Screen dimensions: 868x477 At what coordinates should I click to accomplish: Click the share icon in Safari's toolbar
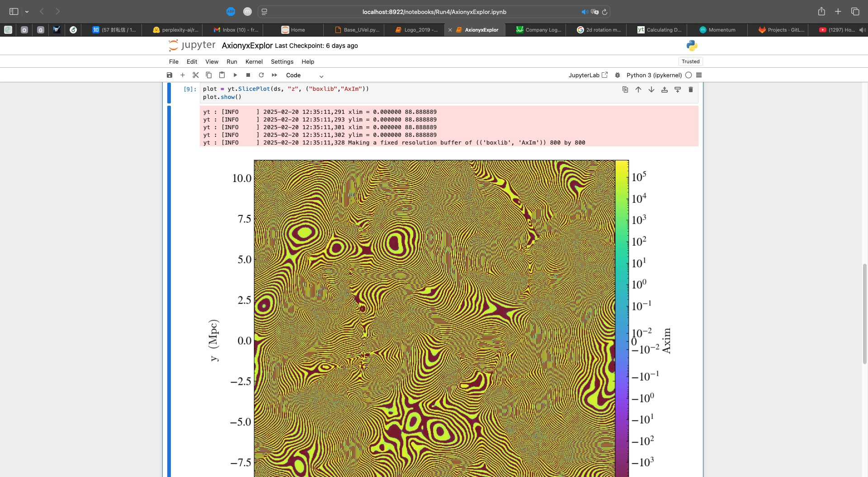tap(821, 12)
